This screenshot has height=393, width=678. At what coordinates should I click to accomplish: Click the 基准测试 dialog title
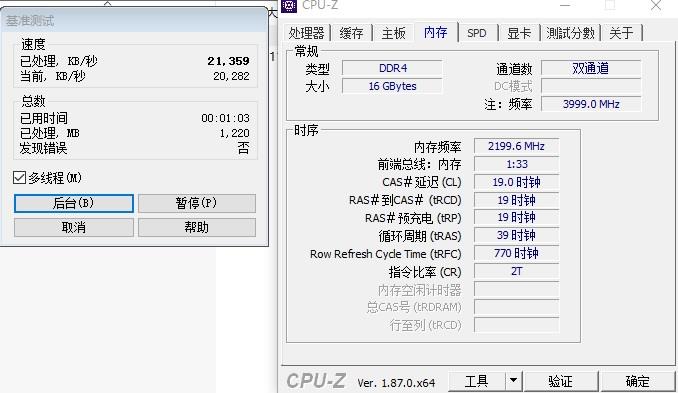[30, 20]
